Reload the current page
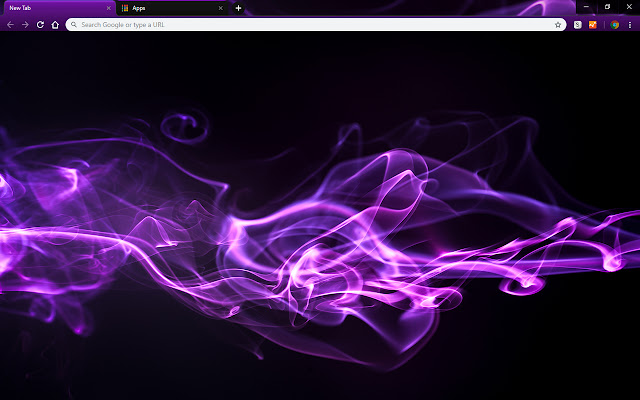This screenshot has width=640, height=400. pyautogui.click(x=40, y=24)
